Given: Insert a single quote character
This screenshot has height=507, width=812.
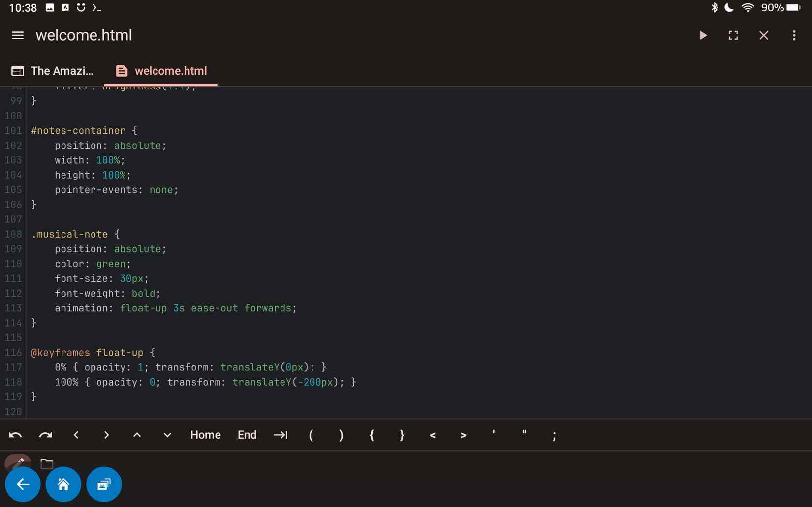Looking at the screenshot, I should [x=494, y=434].
